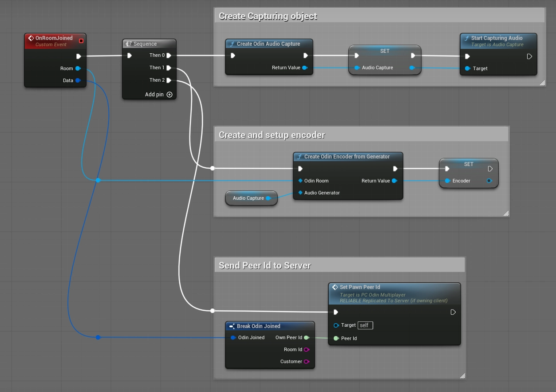Select the Send Peer Id to Server comment title

point(265,265)
